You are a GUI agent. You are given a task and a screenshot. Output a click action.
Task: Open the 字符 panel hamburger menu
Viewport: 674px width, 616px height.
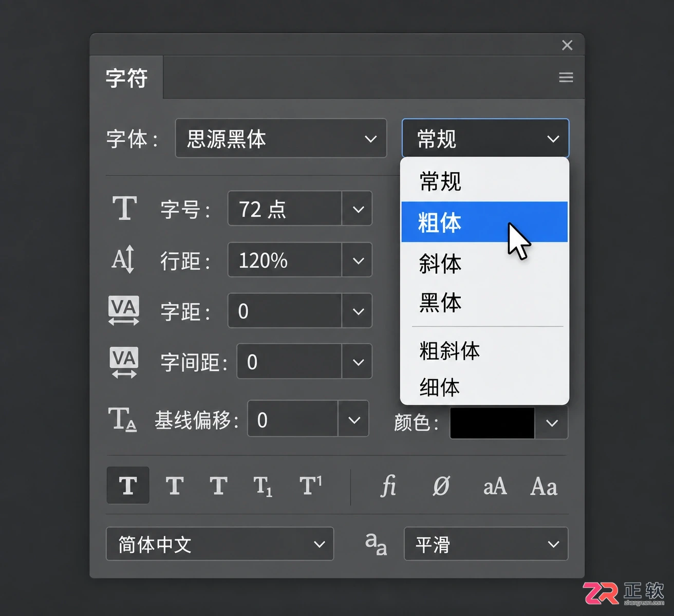point(566,78)
